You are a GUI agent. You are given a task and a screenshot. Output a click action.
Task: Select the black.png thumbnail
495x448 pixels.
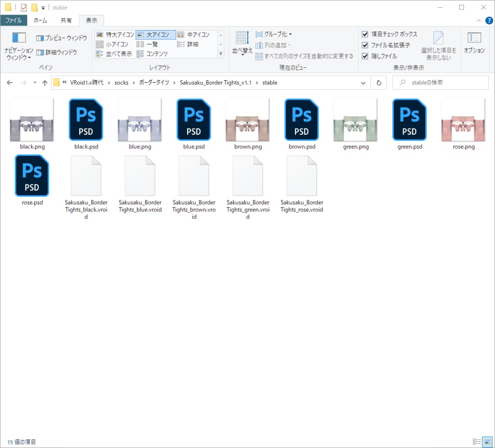click(32, 119)
